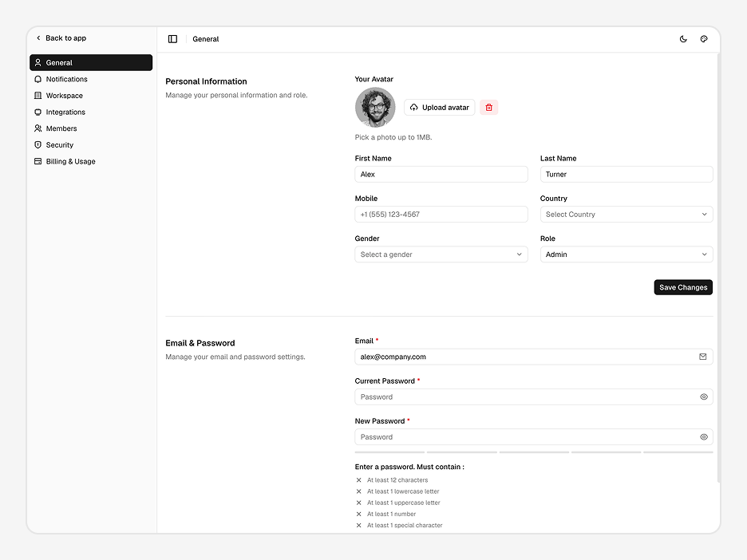Image resolution: width=747 pixels, height=560 pixels.
Task: Open the Select a gender dropdown
Action: click(441, 254)
